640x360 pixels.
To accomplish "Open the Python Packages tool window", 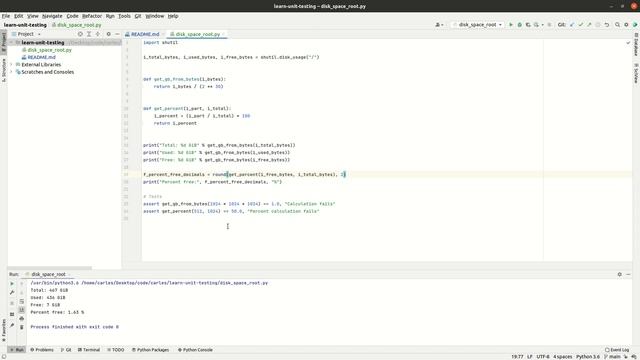I will point(150,350).
